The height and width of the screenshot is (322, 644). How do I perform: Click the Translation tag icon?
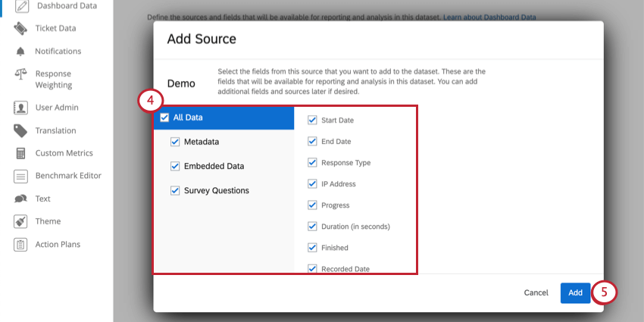20,130
